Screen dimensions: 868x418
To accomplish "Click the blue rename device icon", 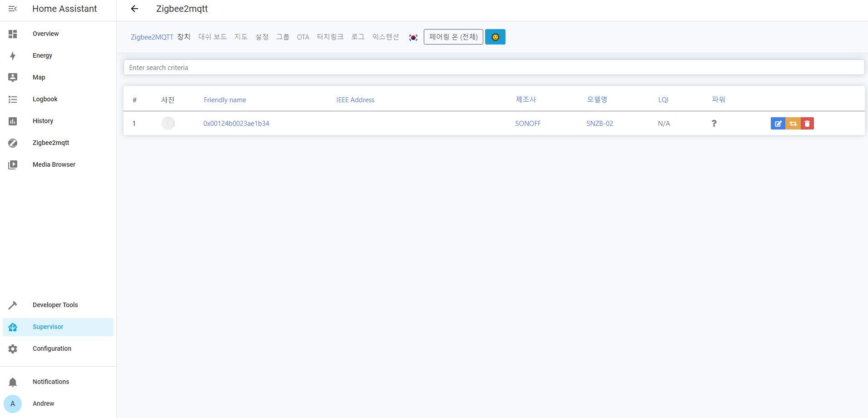I will 778,124.
